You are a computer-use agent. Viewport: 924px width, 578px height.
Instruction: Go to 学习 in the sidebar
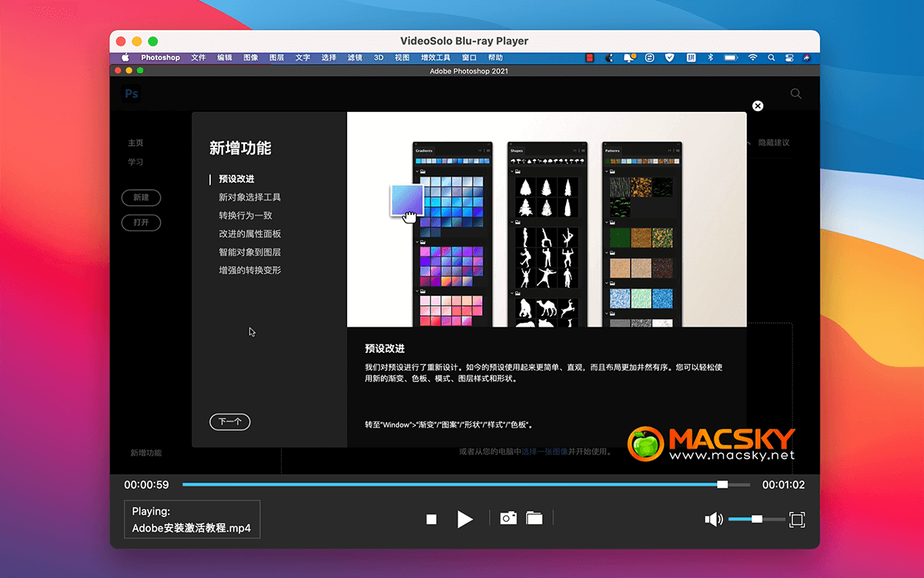coord(136,163)
